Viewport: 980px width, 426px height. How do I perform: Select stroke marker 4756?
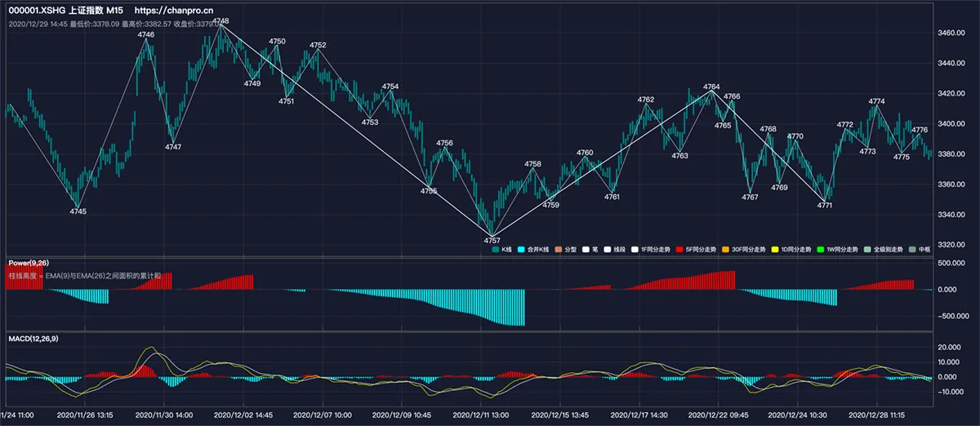coord(444,143)
